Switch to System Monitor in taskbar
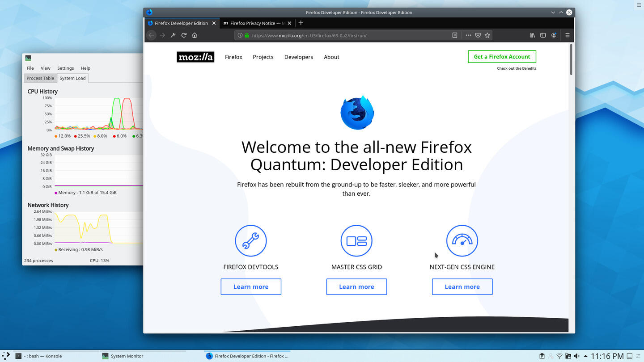This screenshot has height=362, width=644. point(142,356)
